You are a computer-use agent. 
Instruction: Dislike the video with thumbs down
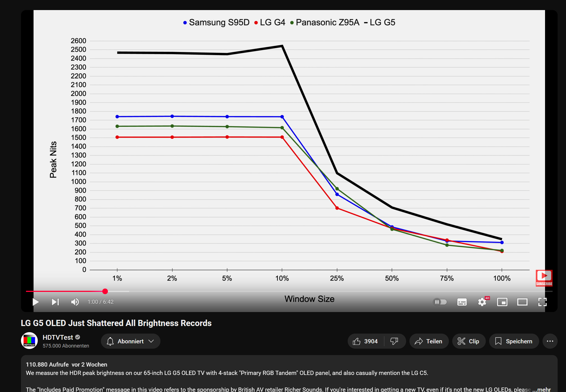click(394, 341)
